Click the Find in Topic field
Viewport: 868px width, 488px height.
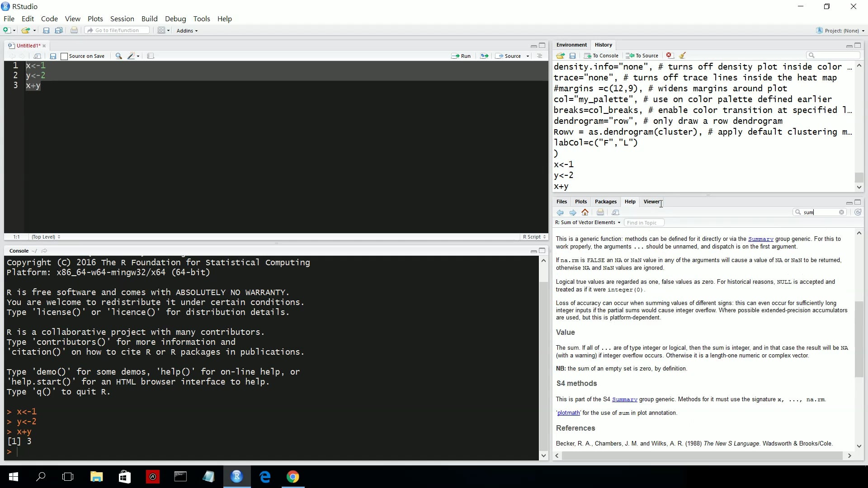point(644,222)
